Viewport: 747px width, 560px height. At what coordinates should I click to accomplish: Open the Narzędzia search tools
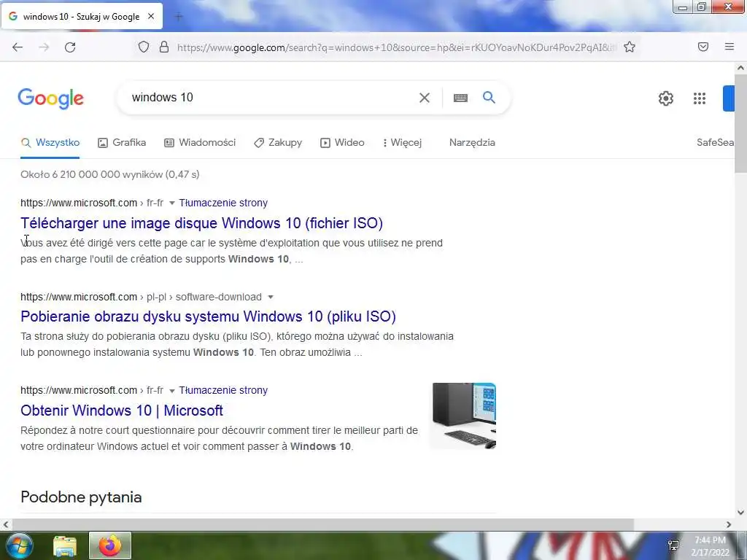472,142
